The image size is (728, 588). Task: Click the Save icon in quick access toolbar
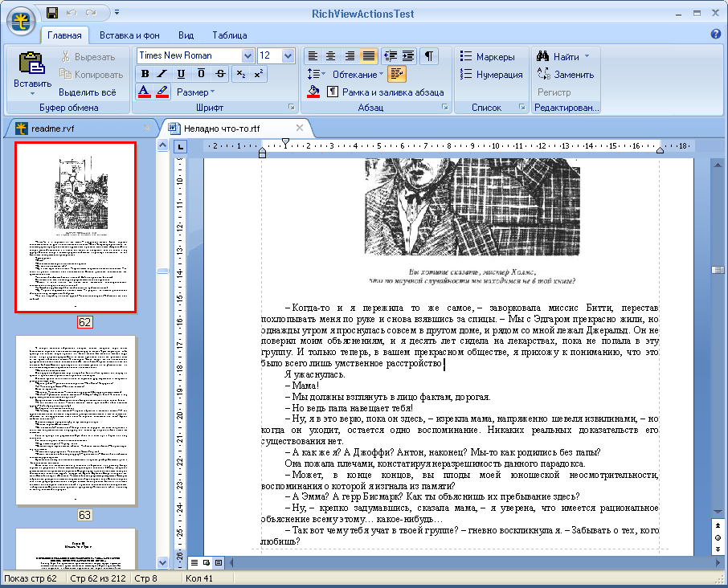click(52, 12)
